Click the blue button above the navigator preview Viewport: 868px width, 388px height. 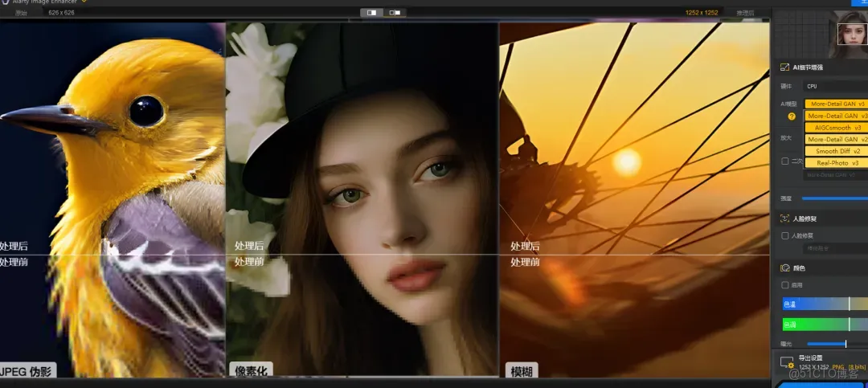(x=859, y=2)
